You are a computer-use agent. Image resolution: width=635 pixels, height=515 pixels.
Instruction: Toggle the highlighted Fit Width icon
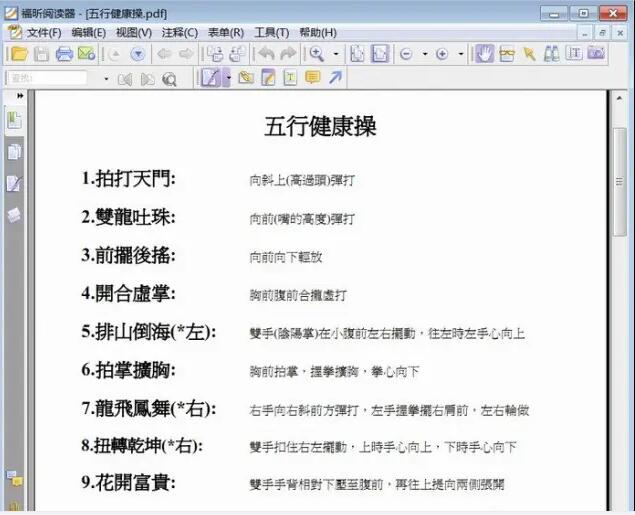379,54
